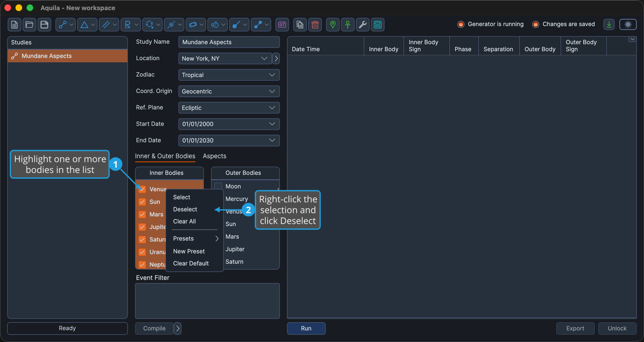Click arrow button next to Location field
Image resolution: width=644 pixels, height=342 pixels.
pyautogui.click(x=276, y=58)
